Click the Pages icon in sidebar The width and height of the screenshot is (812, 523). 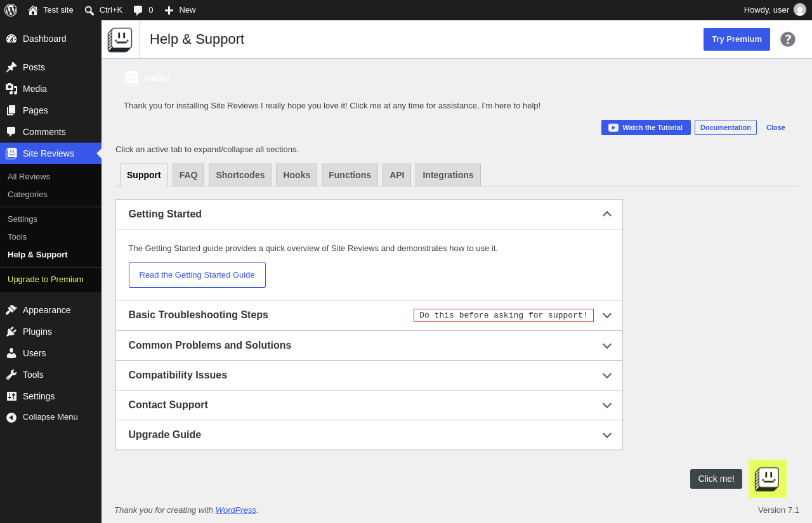point(11,110)
